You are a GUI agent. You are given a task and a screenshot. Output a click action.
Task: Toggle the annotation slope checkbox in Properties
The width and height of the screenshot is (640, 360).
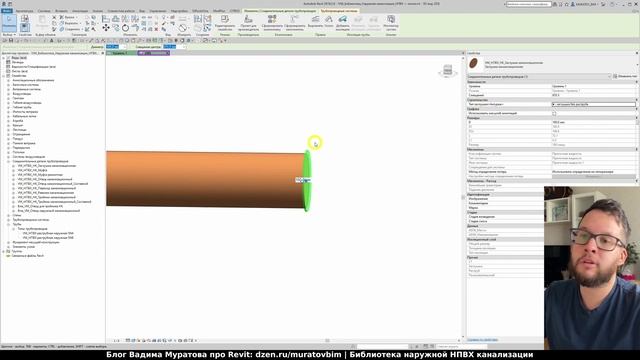coord(554,113)
